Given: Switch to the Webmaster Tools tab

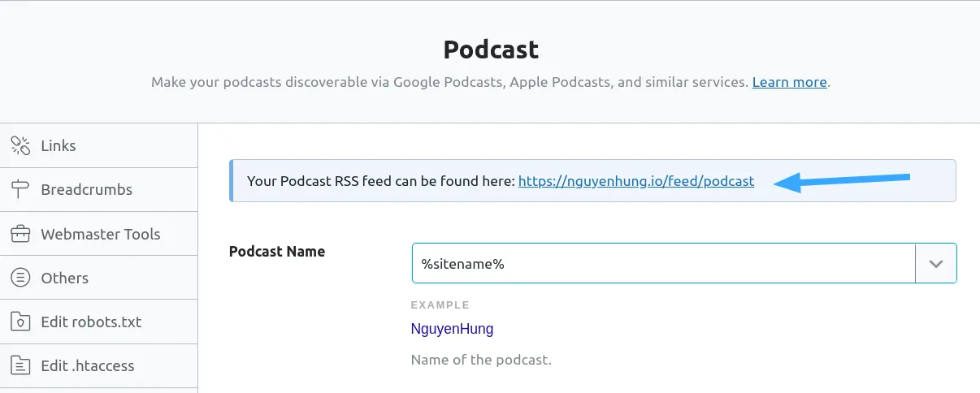Looking at the screenshot, I should point(98,234).
